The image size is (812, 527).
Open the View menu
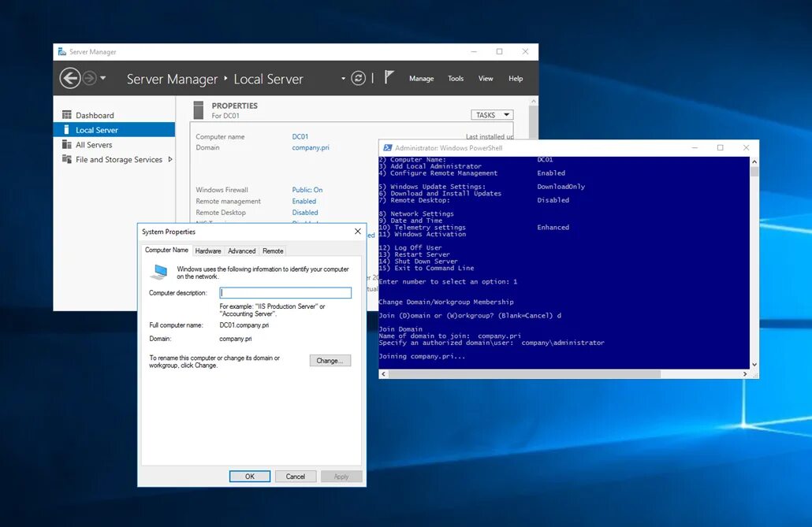(486, 79)
